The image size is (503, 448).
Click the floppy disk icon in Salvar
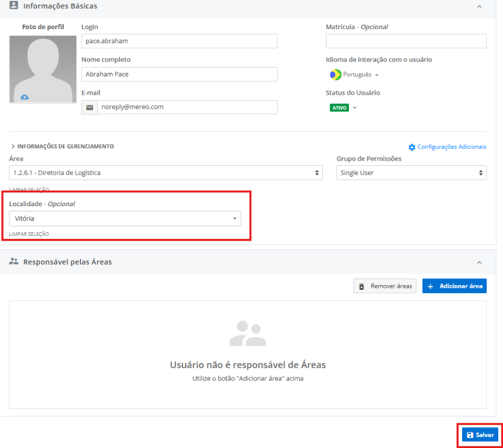(470, 435)
